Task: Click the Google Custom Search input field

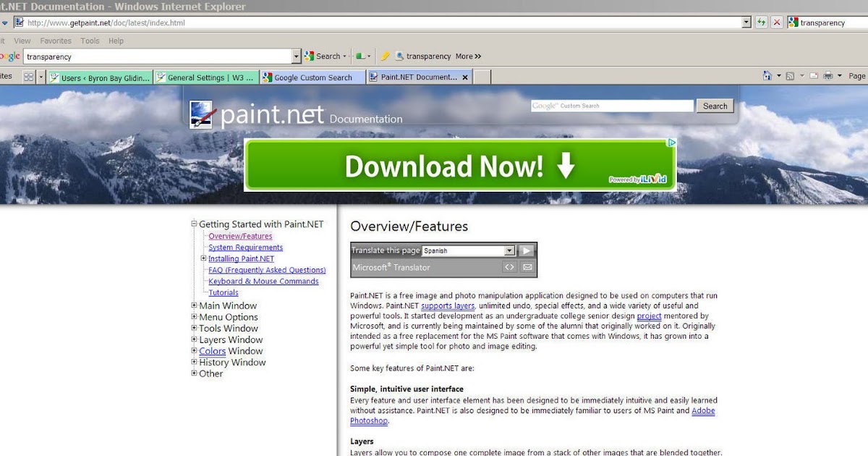Action: [612, 106]
